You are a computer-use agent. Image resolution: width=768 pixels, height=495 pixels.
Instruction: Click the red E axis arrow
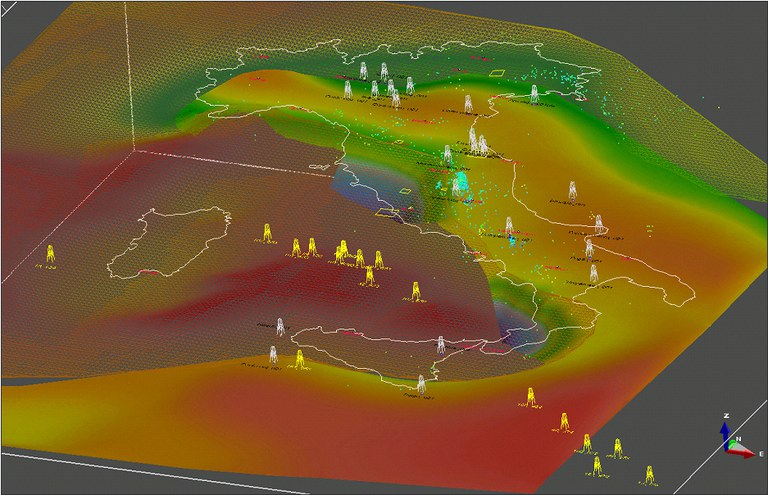click(745, 453)
